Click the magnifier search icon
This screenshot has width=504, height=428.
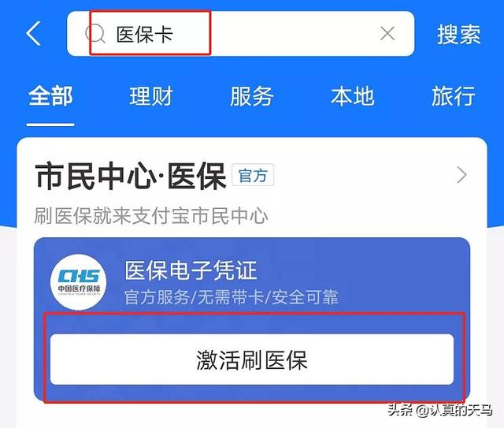point(95,33)
